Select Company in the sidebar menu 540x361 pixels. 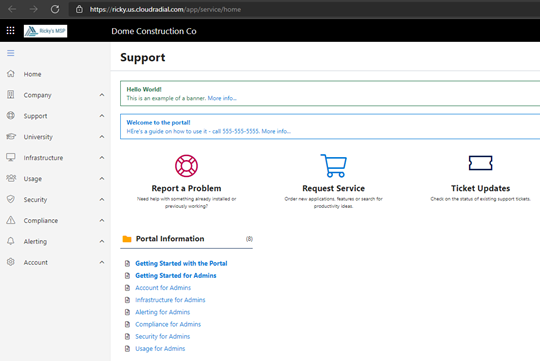coord(38,95)
